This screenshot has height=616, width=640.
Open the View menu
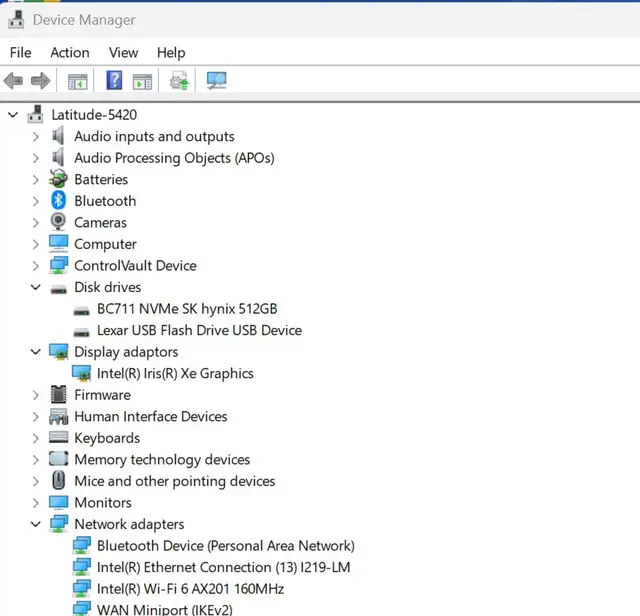click(x=123, y=53)
